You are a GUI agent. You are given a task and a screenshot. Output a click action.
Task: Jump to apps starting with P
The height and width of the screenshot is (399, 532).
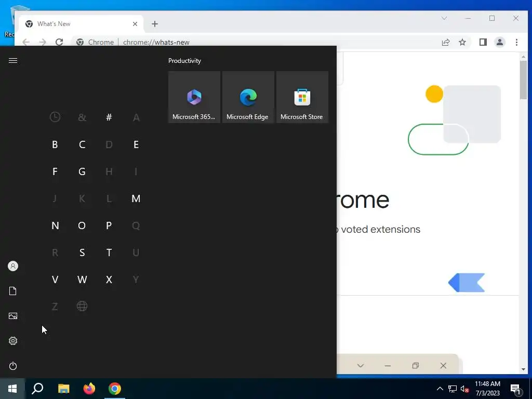pos(109,225)
